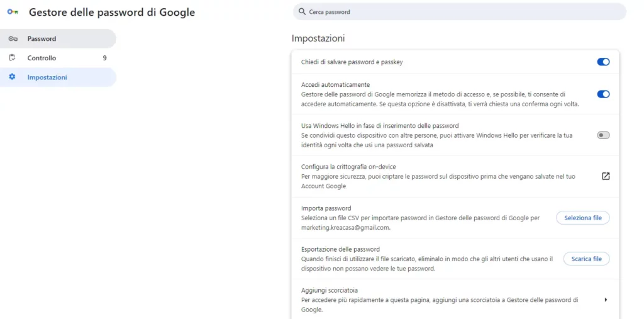This screenshot has height=319, width=644.
Task: Enable the Usa Windows Hello switch
Action: (x=603, y=135)
